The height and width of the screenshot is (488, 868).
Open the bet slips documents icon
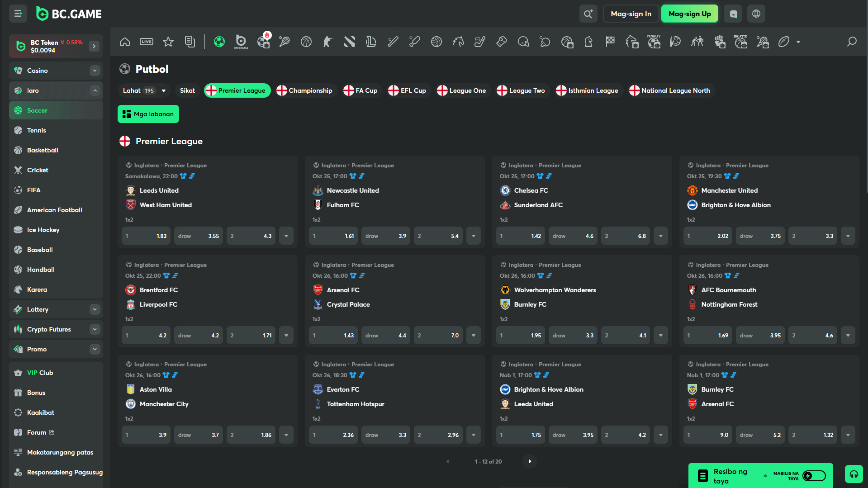click(x=190, y=42)
